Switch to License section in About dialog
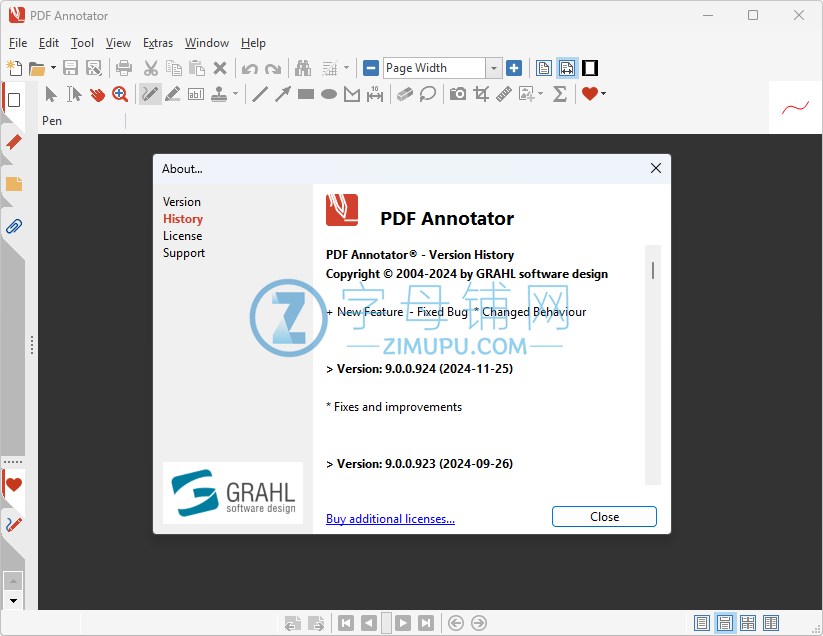Image resolution: width=823 pixels, height=636 pixels. point(183,236)
